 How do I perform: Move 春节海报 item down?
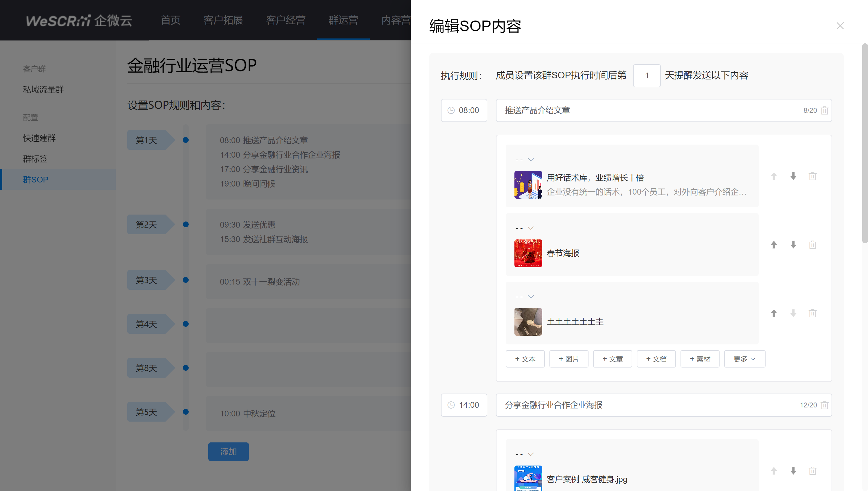tap(793, 245)
